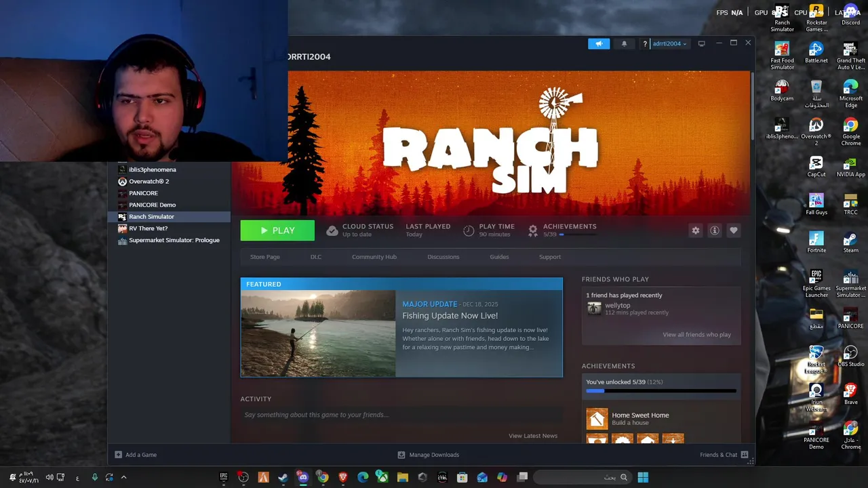Viewport: 868px width, 488px height.
Task: Open the Store Page tab
Action: pos(265,257)
